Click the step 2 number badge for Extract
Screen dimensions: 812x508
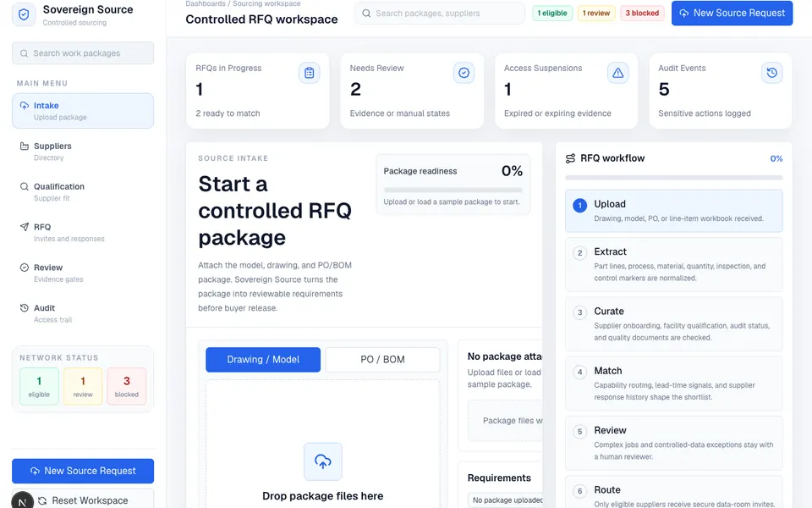click(579, 253)
